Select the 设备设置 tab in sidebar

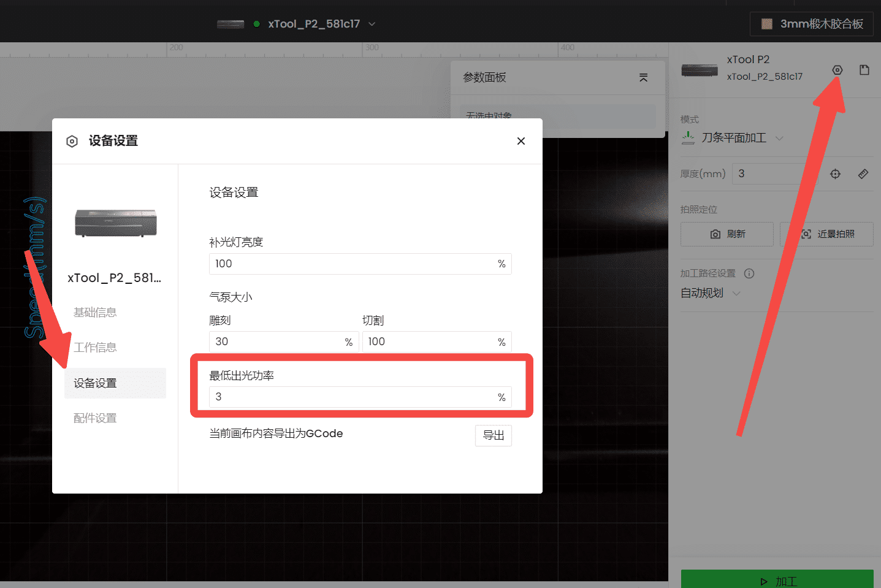[115, 383]
